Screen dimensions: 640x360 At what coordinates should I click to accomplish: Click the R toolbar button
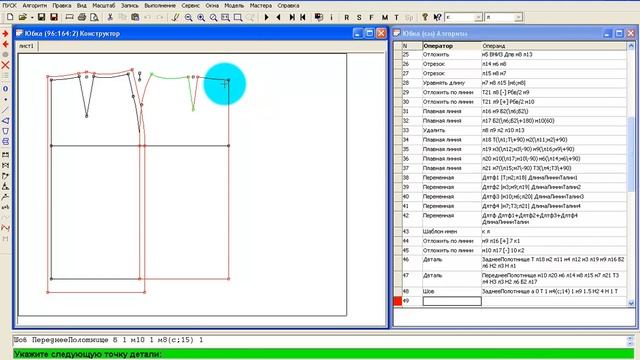point(347,17)
